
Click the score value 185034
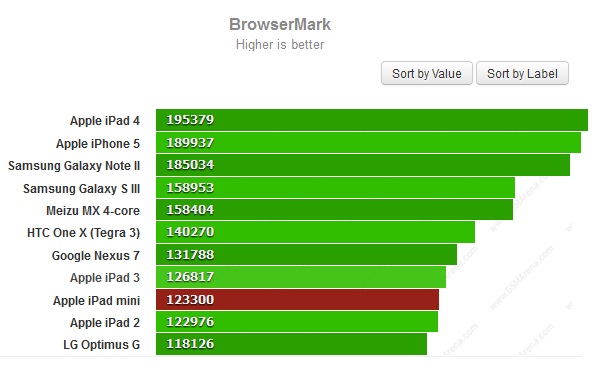point(190,165)
